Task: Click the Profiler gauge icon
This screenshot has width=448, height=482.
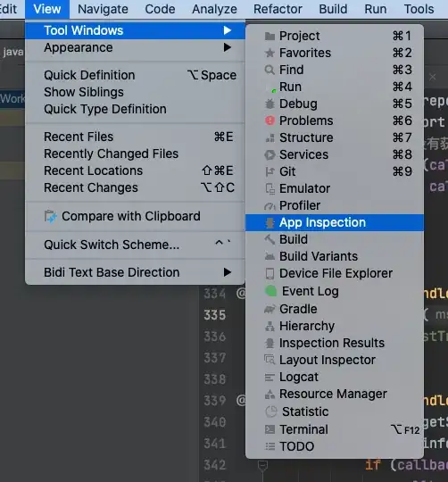Action: click(x=270, y=205)
